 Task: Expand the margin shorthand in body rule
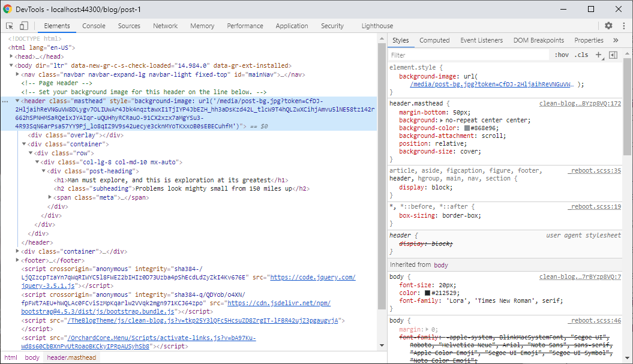coord(427,329)
